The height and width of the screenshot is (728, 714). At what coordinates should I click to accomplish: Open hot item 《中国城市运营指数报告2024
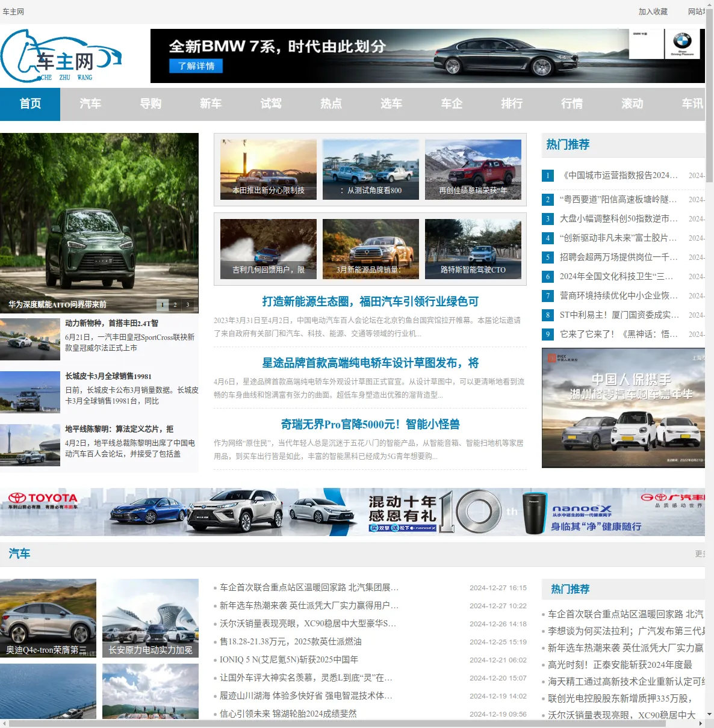point(618,176)
